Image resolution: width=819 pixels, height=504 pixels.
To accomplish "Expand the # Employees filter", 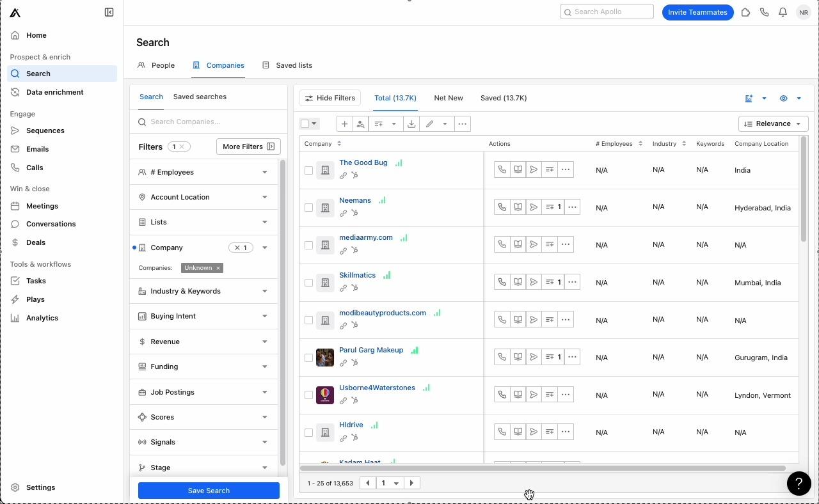I will pos(203,172).
